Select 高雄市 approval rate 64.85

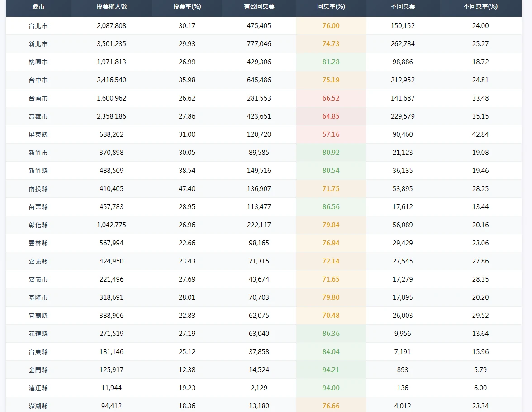[x=331, y=116]
